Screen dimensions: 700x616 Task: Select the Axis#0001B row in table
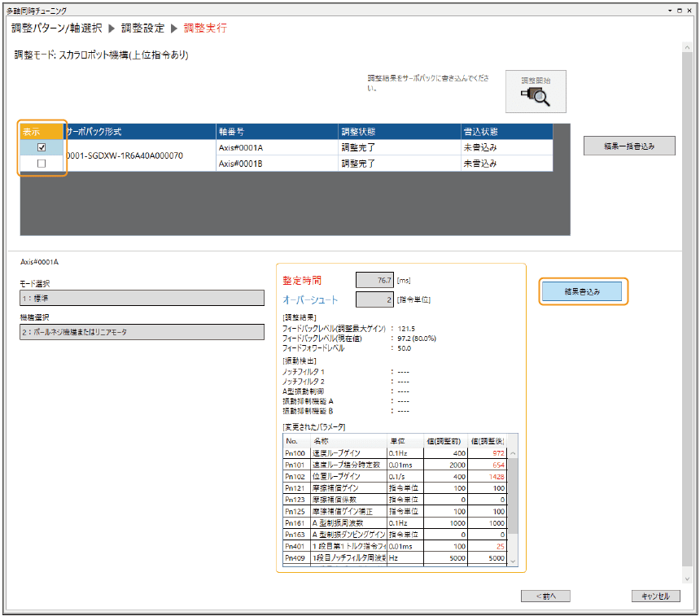click(x=277, y=164)
